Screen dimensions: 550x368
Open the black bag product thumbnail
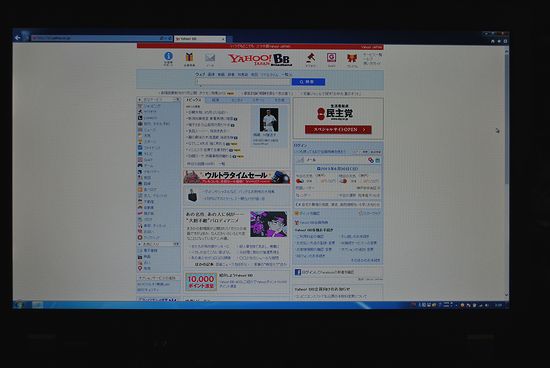tap(193, 195)
